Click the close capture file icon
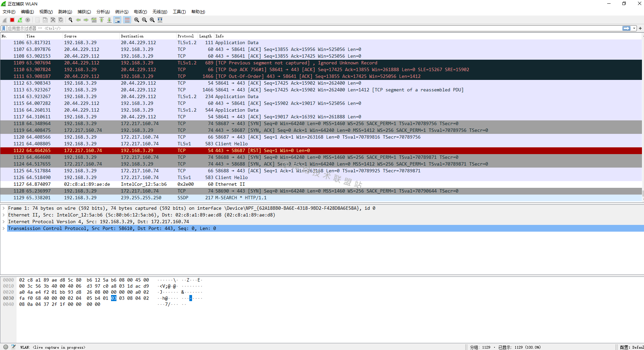Viewport: 644px width, 350px height. (53, 20)
